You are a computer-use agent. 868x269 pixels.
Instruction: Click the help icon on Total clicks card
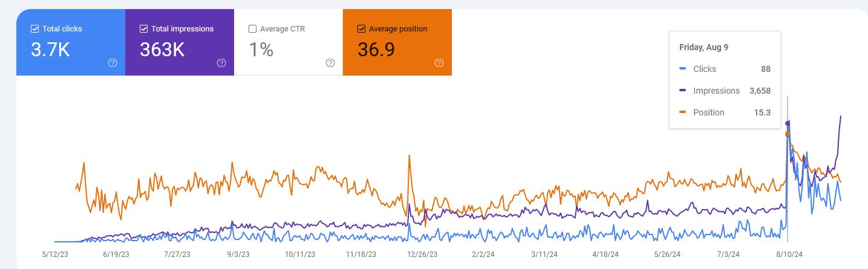[113, 63]
